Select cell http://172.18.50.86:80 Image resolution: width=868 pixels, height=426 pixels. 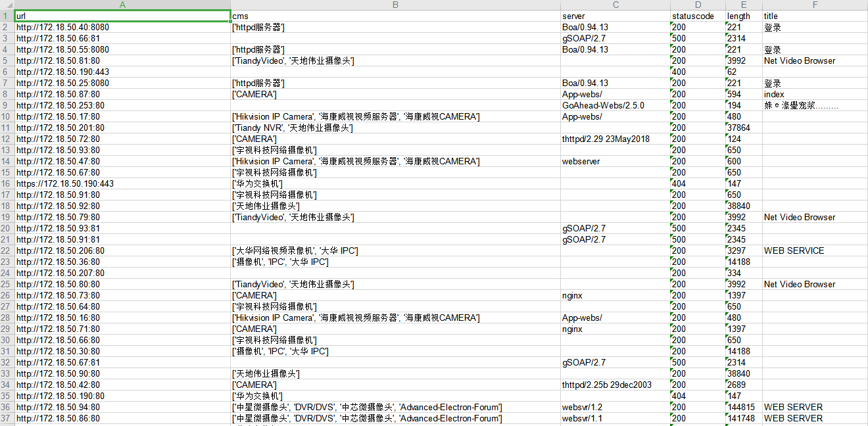[122, 418]
